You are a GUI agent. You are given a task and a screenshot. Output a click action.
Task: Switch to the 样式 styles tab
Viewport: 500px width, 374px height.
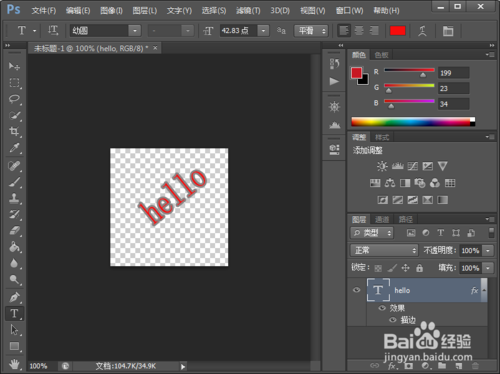(x=382, y=137)
